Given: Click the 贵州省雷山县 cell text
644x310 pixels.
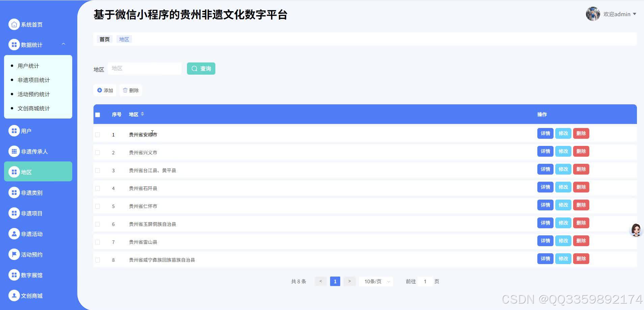Looking at the screenshot, I should click(143, 242).
